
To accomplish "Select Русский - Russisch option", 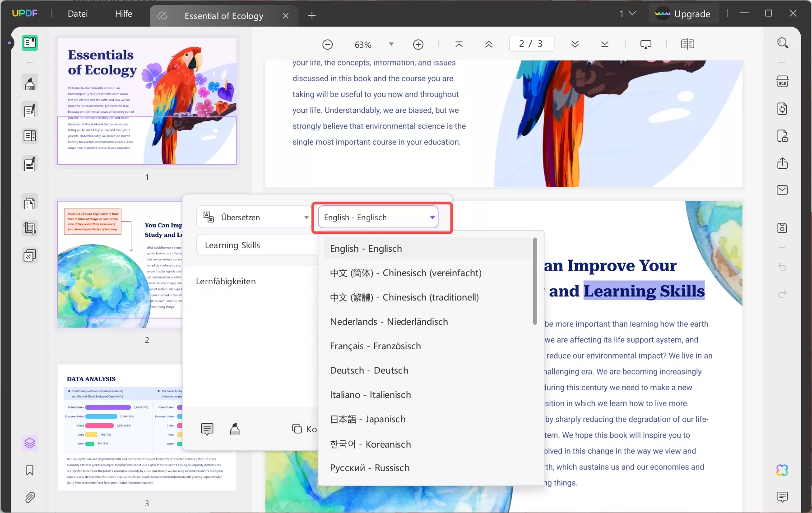I will [x=428, y=468].
